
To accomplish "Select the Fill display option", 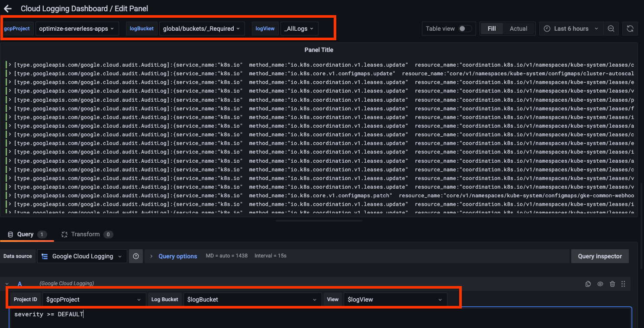I will [x=492, y=29].
